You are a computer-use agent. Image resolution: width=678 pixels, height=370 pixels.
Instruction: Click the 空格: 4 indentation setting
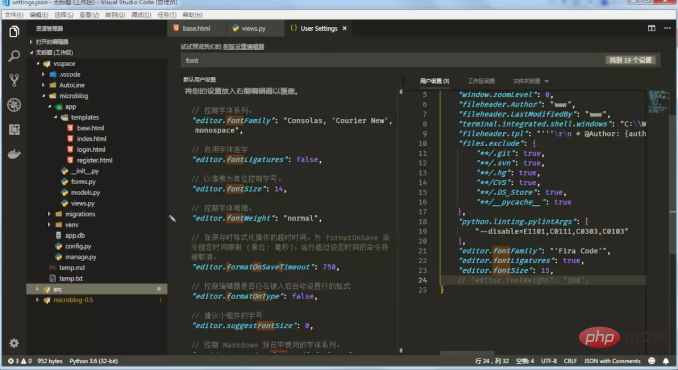pyautogui.click(x=525, y=361)
